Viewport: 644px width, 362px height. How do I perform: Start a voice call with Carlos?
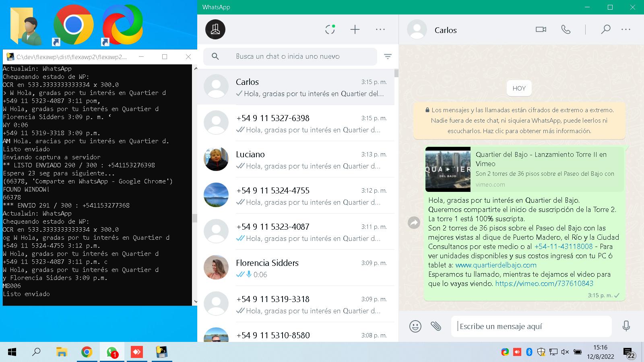566,29
